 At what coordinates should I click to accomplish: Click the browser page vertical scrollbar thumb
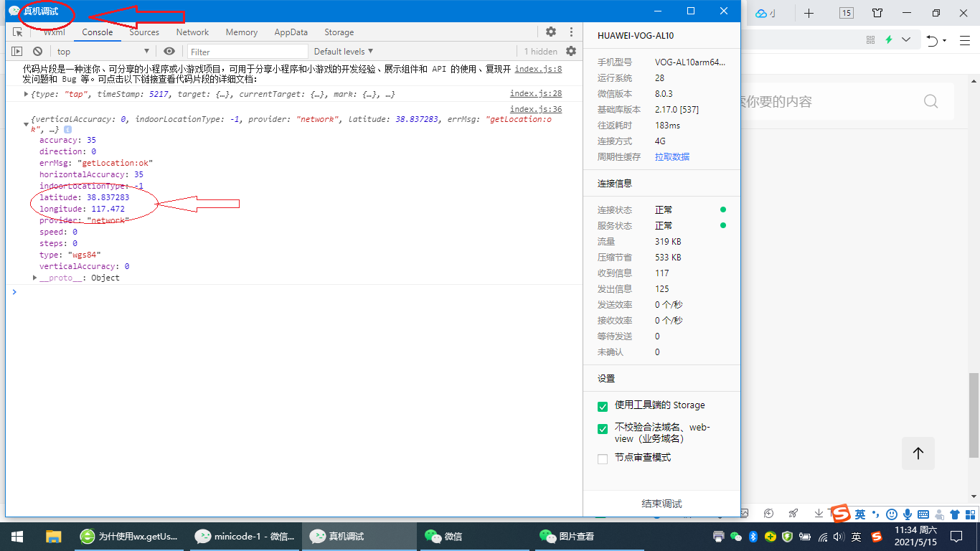click(974, 415)
